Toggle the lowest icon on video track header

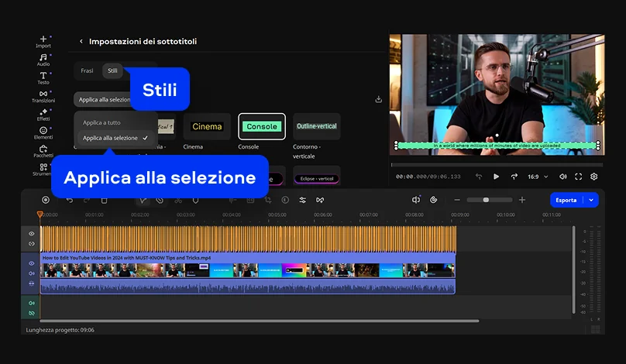click(32, 283)
